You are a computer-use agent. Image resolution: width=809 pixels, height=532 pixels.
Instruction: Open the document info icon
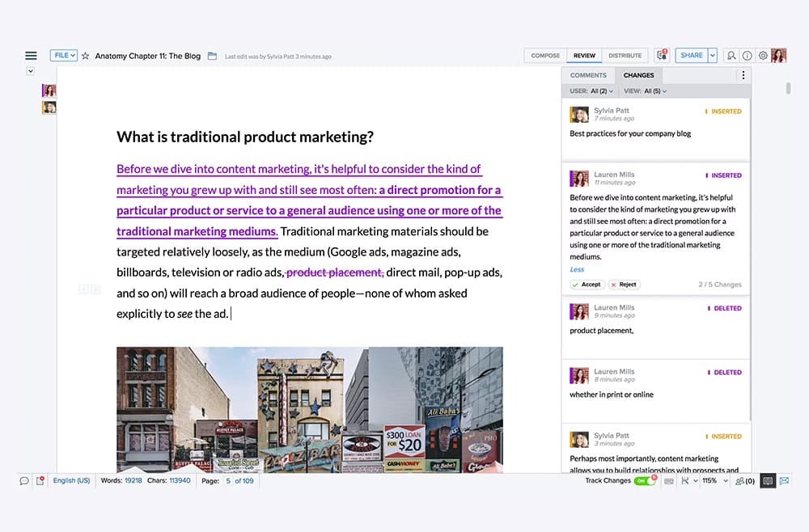pyautogui.click(x=747, y=56)
